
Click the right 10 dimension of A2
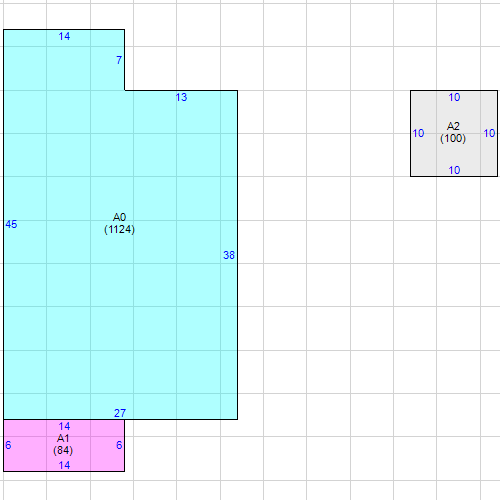(x=489, y=133)
